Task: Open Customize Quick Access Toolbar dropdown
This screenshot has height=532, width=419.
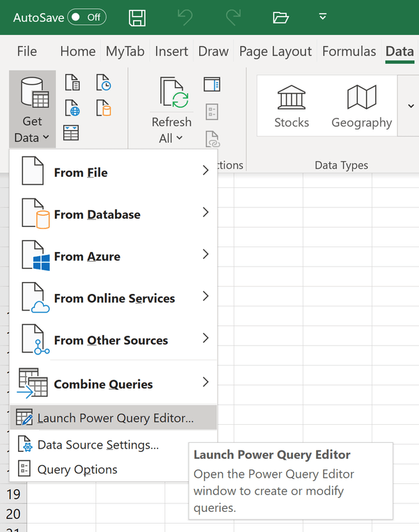Action: click(323, 16)
